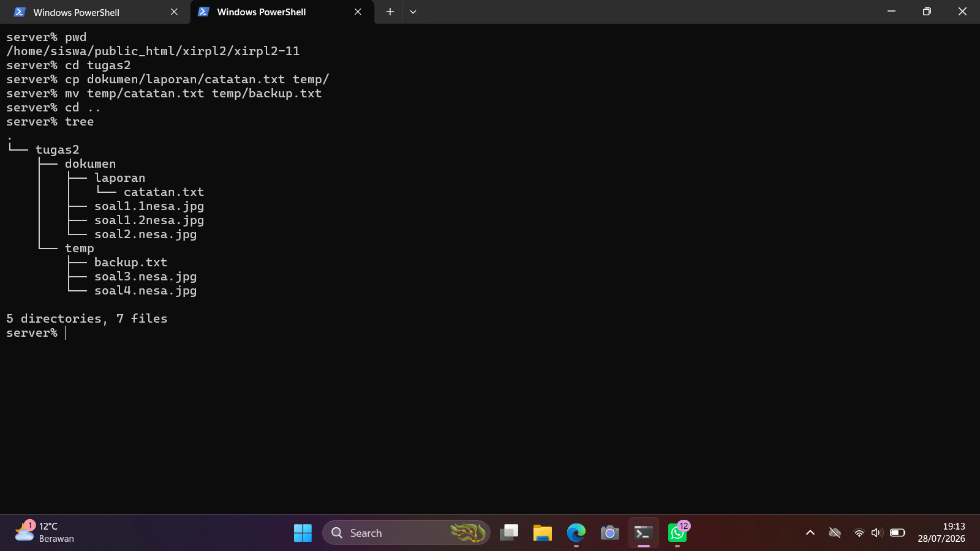This screenshot has width=980, height=551.
Task: Click the PowerShell icon on first tab
Action: click(20, 12)
